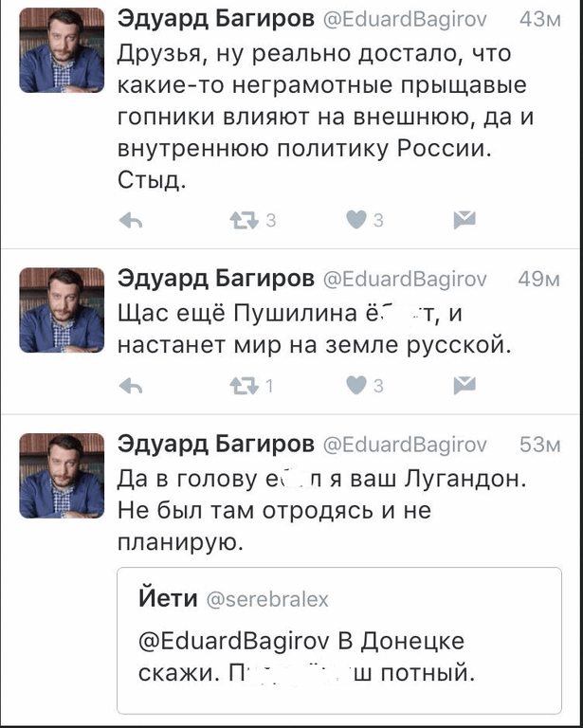Open the 53м timestamp of the third tweet
This screenshot has width=583, height=728.
coord(540,446)
